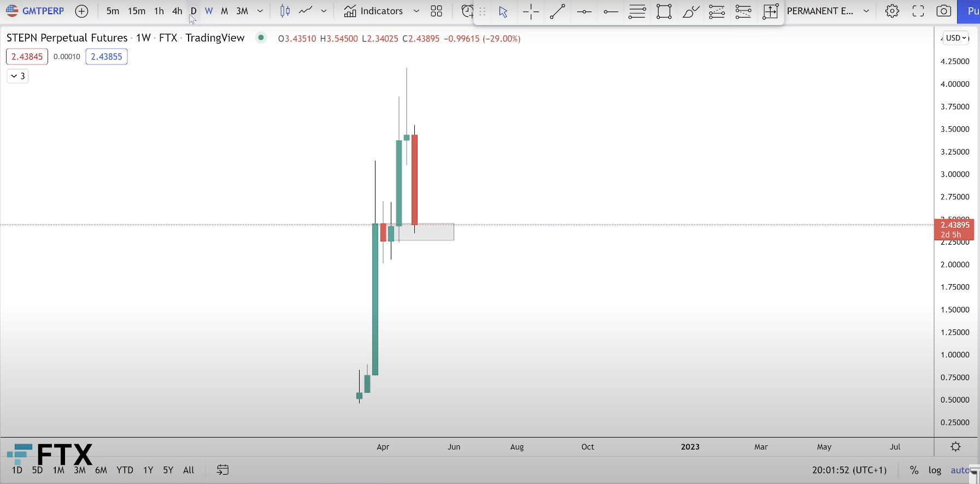Image resolution: width=980 pixels, height=484 pixels.
Task: Select the arrow cursor tool
Action: (503, 11)
